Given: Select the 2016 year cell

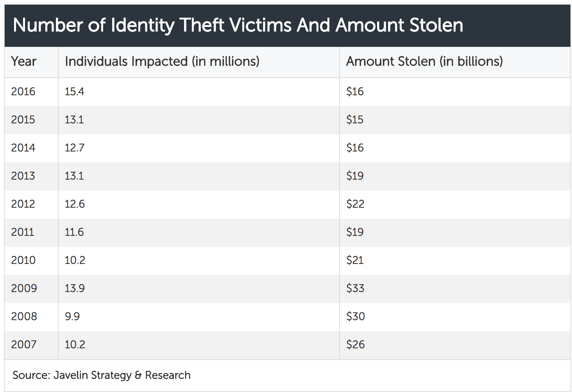Looking at the screenshot, I should click(23, 91).
